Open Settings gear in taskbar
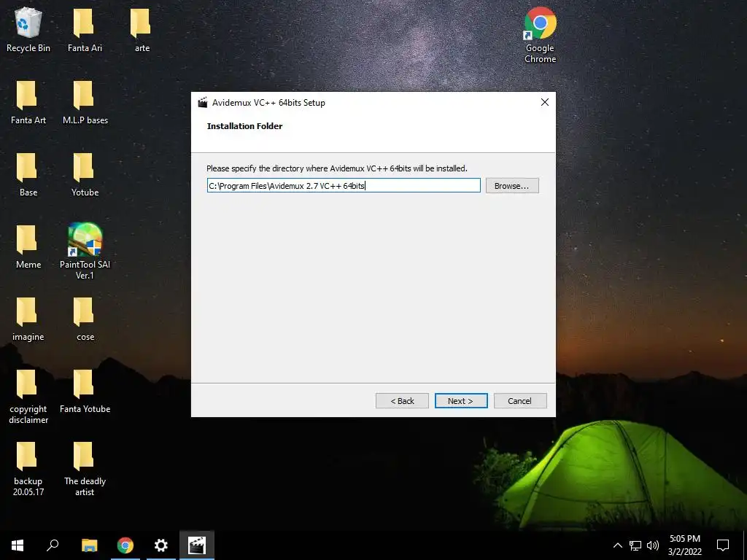 point(161,545)
